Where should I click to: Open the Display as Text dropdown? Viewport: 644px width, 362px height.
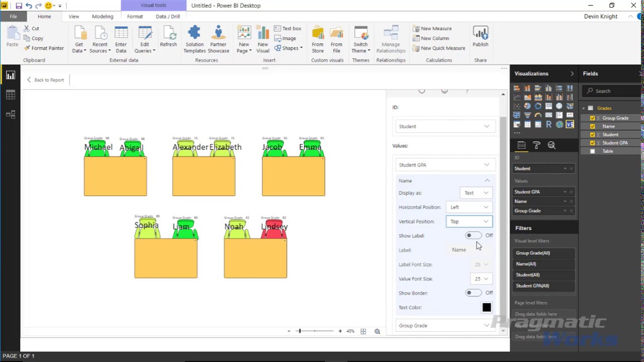(x=476, y=193)
